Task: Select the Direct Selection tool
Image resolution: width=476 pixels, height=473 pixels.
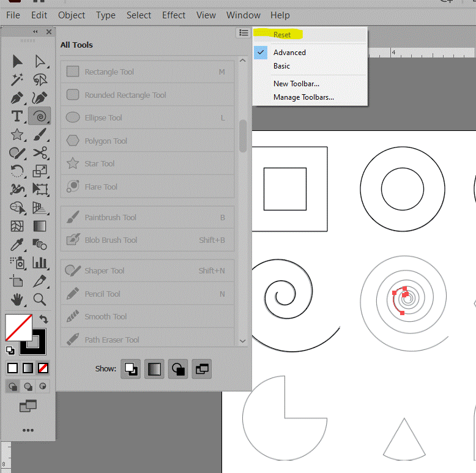Action: 40,61
